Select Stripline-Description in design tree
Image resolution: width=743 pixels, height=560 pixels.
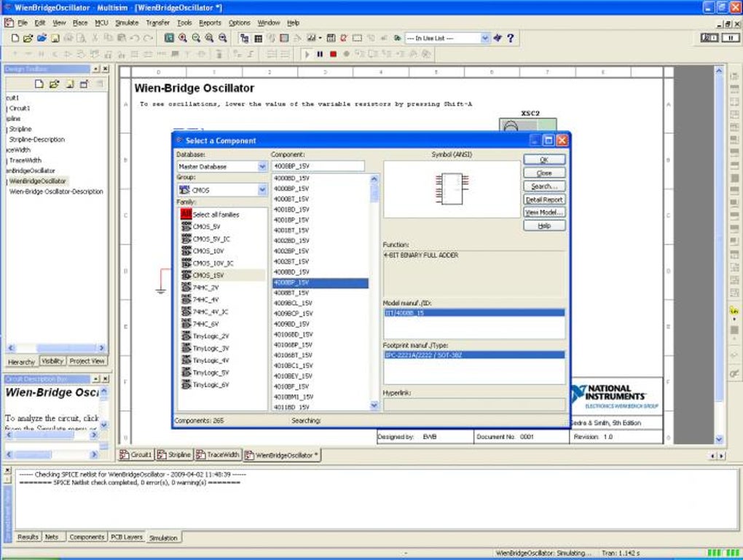click(37, 139)
